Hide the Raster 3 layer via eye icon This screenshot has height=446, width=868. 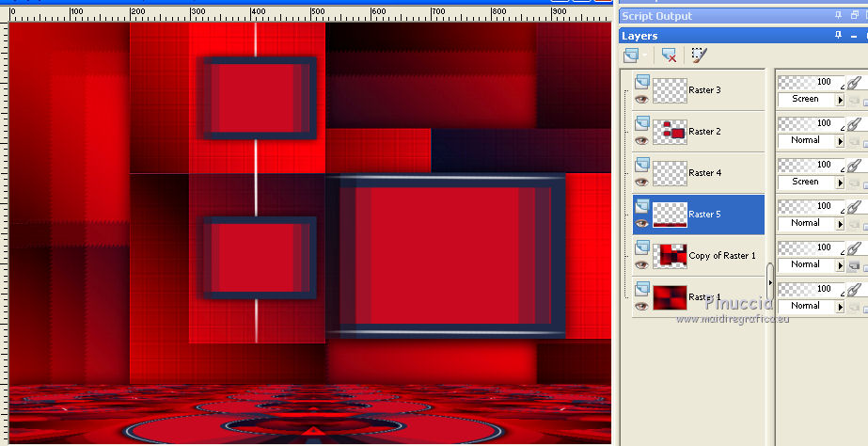(641, 99)
